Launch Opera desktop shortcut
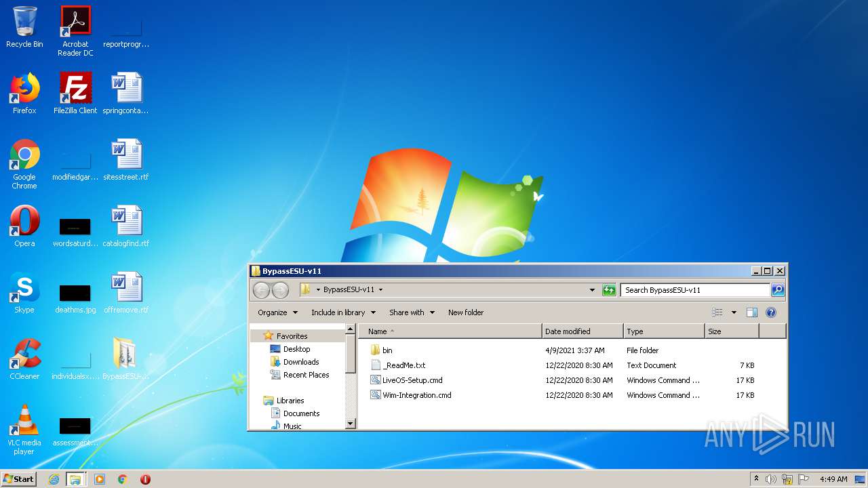 24,226
